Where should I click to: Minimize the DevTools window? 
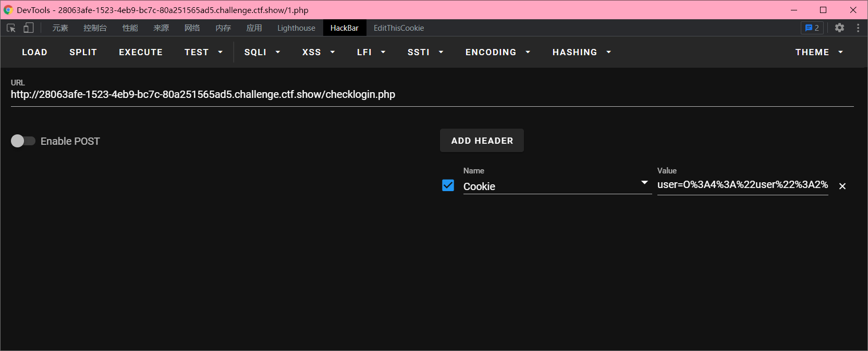point(794,10)
